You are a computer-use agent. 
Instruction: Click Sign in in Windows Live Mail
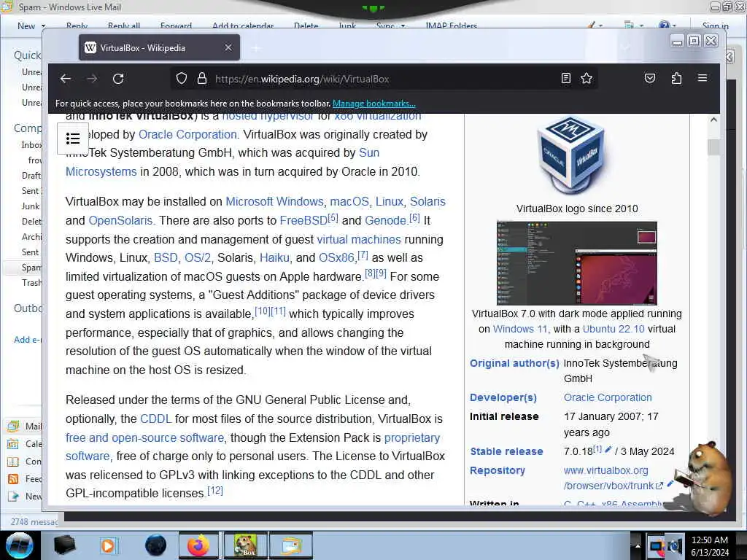(x=715, y=26)
